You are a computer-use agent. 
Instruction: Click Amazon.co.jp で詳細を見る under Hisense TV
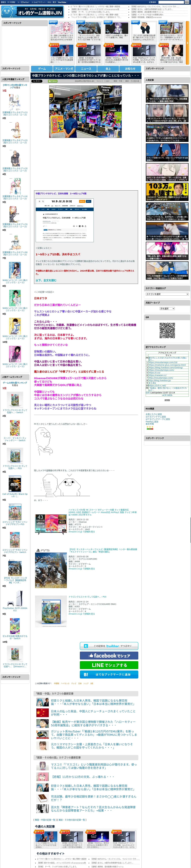(x=82, y=532)
